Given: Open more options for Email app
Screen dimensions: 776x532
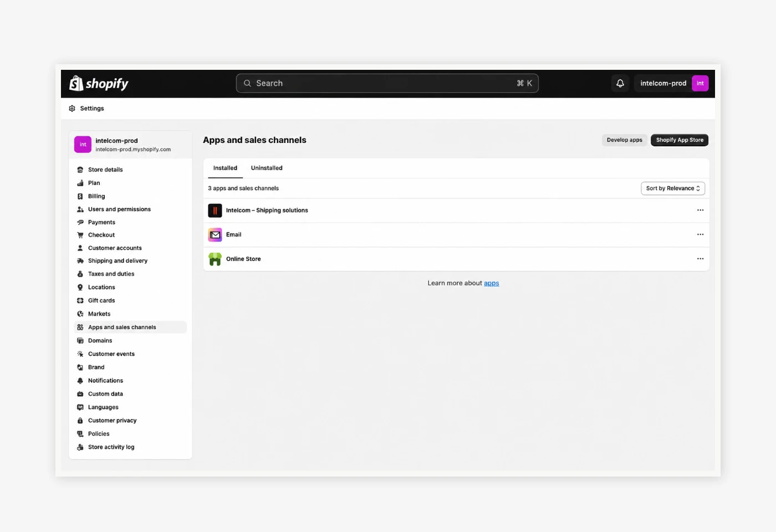Looking at the screenshot, I should [700, 234].
